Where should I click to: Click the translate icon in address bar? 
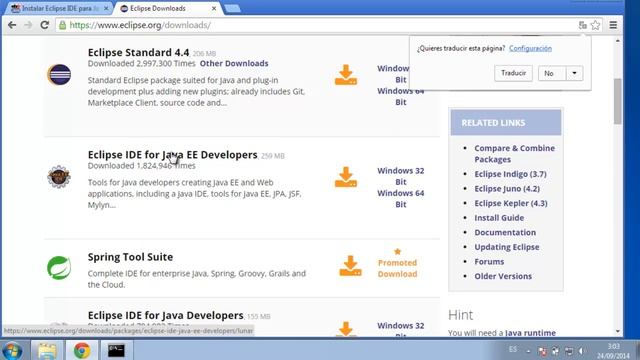[582, 25]
